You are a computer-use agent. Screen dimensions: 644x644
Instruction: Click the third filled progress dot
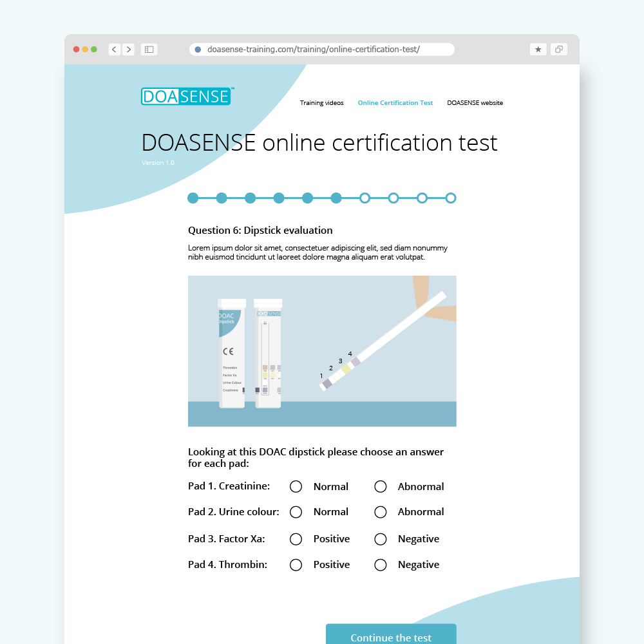tap(250, 198)
